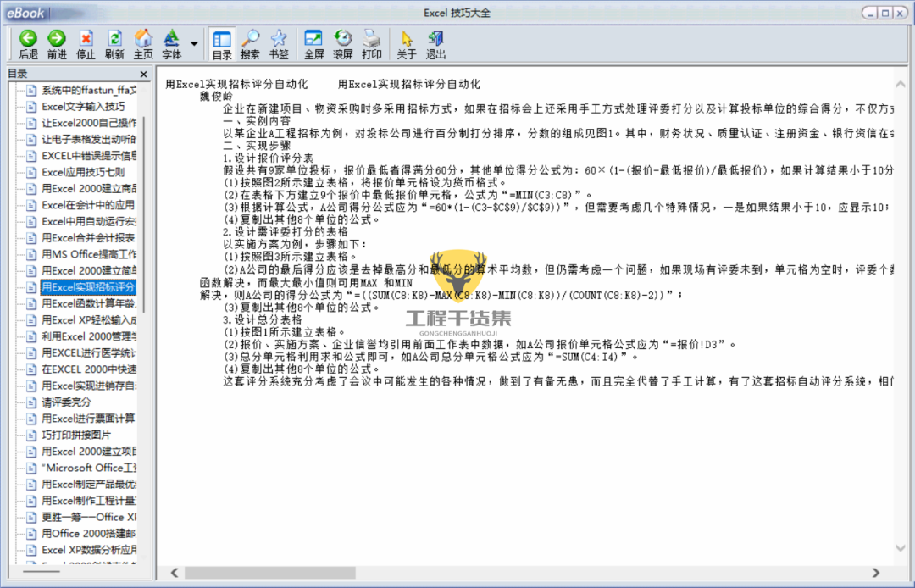Viewport: 915px width, 588px height.
Task: Refresh the page using 刷新
Action: click(x=114, y=45)
